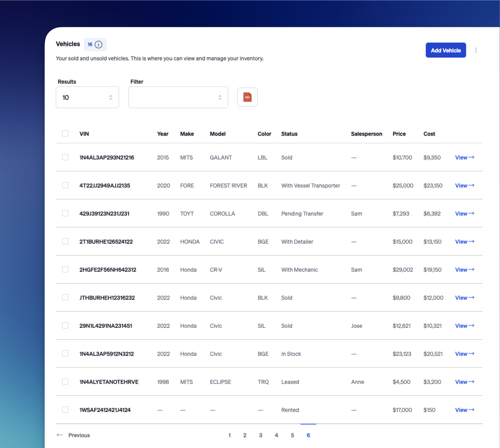Open the three-dot more options menu
The height and width of the screenshot is (448, 500).
[x=476, y=50]
